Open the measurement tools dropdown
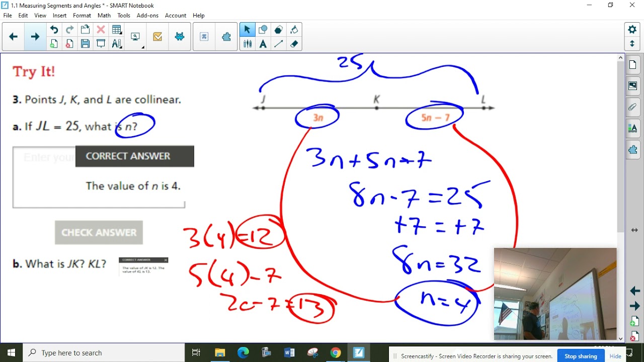The image size is (644, 362). tap(117, 44)
